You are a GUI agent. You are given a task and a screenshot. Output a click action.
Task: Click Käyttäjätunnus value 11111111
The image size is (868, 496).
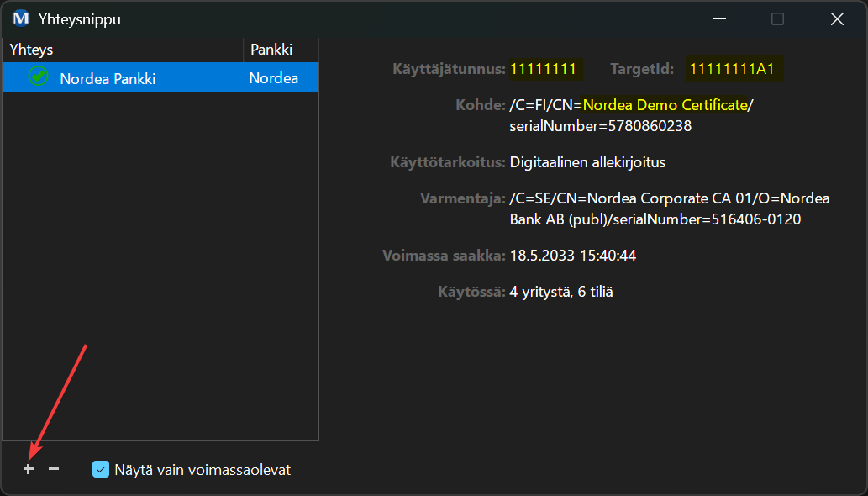[x=543, y=69]
